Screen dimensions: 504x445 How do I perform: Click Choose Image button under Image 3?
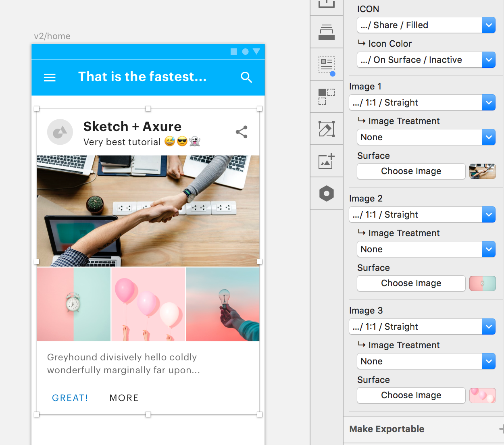click(411, 395)
